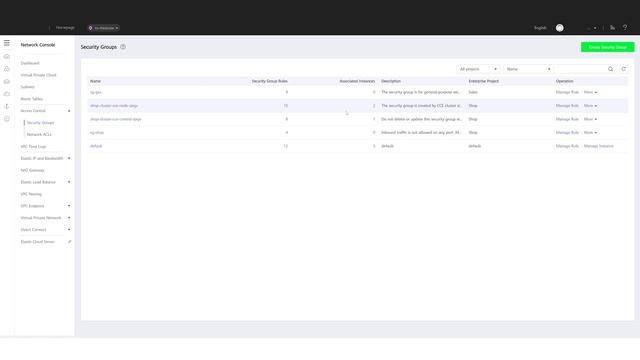This screenshot has height=360, width=640.
Task: Open More dropdown for the third table row
Action: pos(590,119)
